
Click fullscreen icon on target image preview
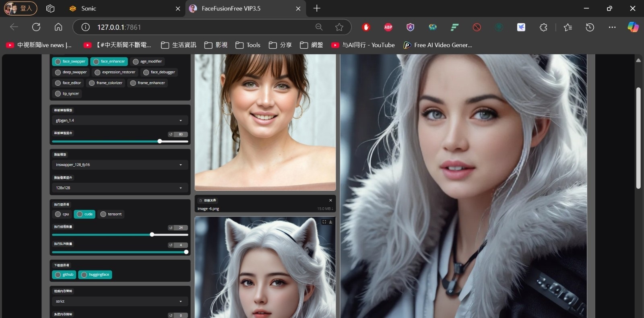324,222
